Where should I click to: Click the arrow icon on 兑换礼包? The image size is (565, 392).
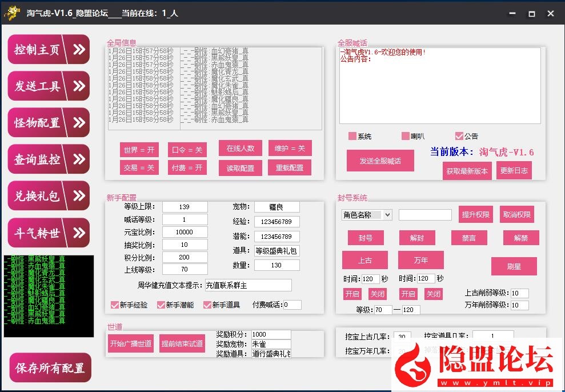(x=79, y=196)
